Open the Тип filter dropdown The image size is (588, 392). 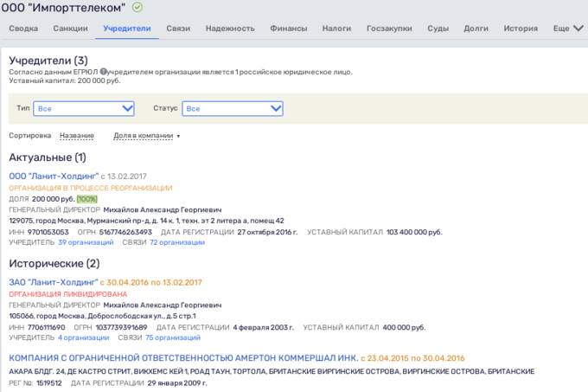click(x=84, y=108)
